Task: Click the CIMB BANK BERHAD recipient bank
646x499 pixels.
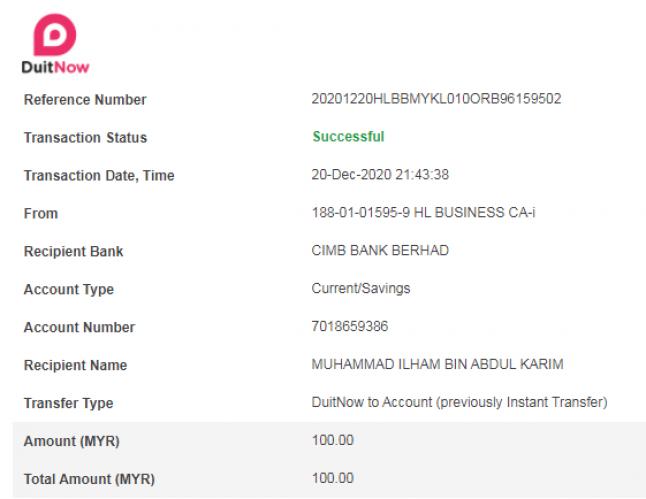Action: click(380, 251)
